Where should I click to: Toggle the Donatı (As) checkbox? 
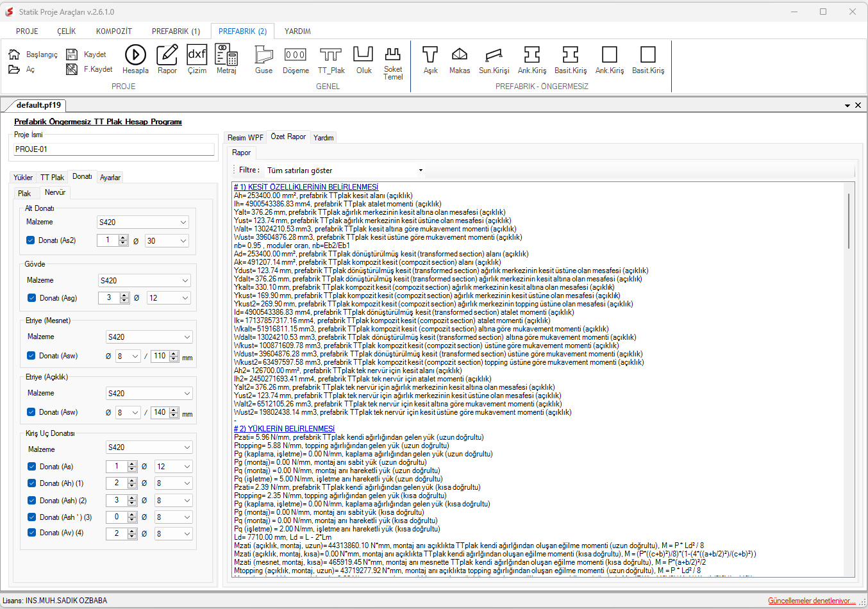(31, 467)
